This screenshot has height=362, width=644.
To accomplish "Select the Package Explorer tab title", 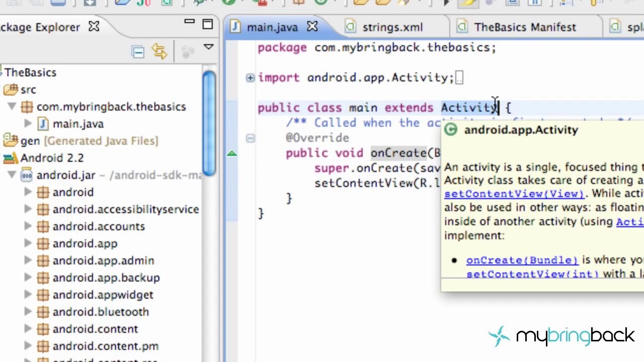I will click(40, 27).
